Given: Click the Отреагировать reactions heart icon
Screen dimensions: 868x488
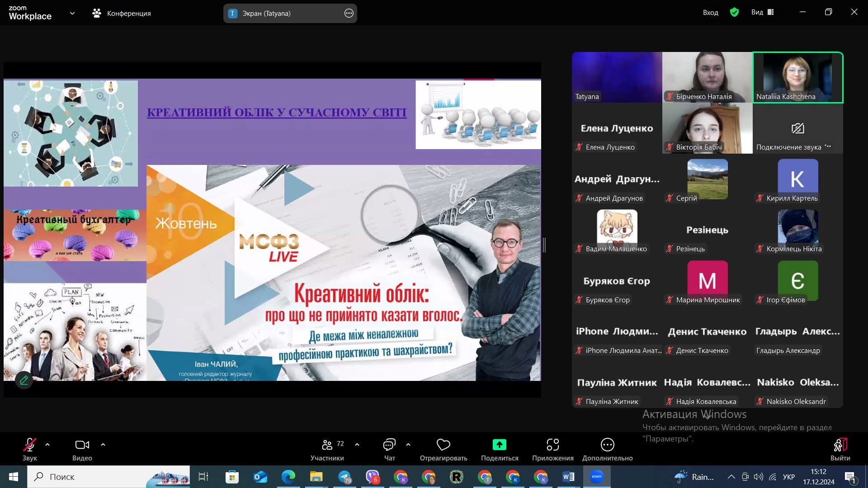Looking at the screenshot, I should click(x=443, y=445).
